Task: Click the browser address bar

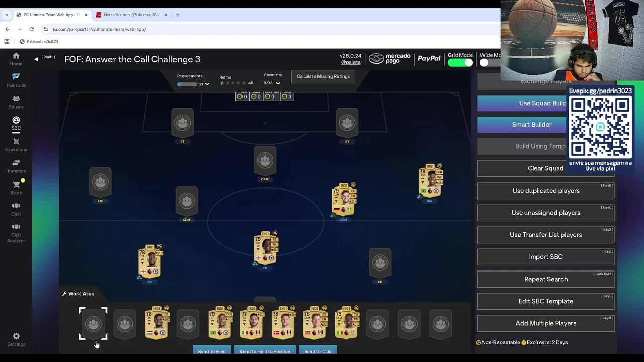Action: point(272,29)
